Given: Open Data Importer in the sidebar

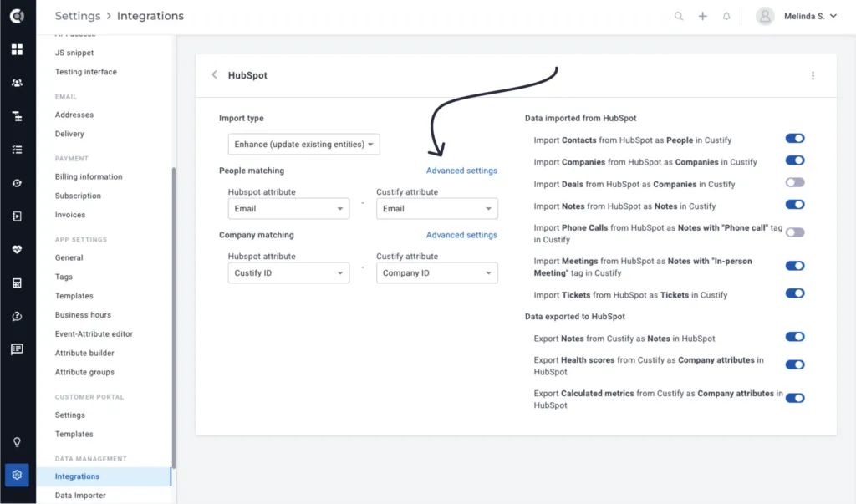Looking at the screenshot, I should click(x=80, y=496).
